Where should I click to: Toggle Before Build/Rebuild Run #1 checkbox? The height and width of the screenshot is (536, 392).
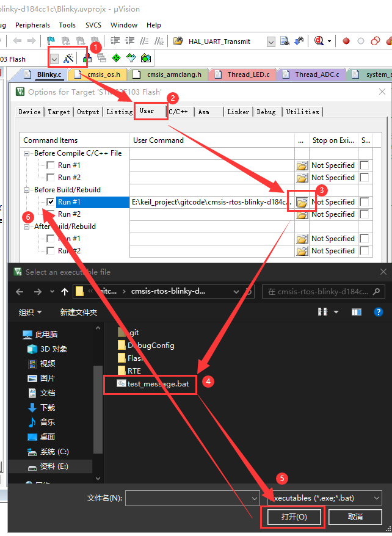51,202
